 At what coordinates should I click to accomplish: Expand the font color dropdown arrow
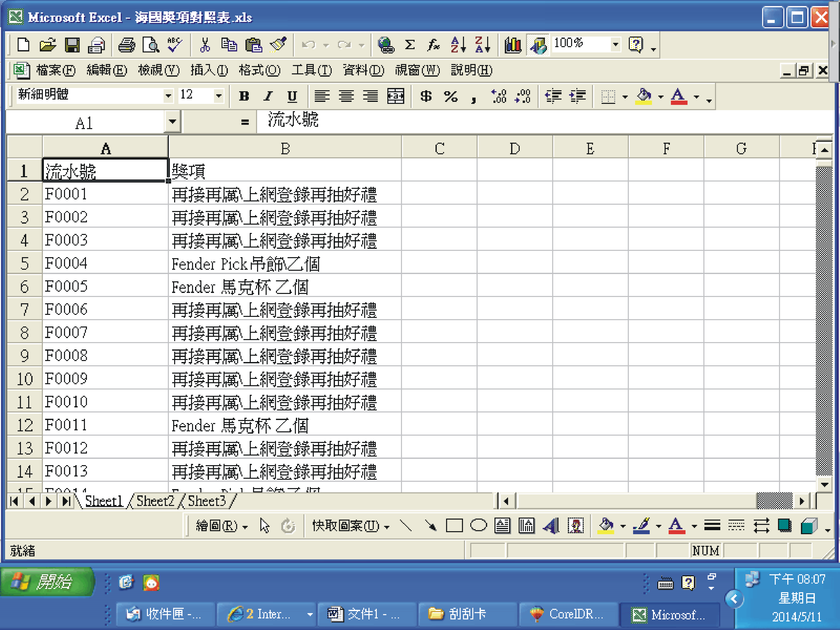(696, 97)
